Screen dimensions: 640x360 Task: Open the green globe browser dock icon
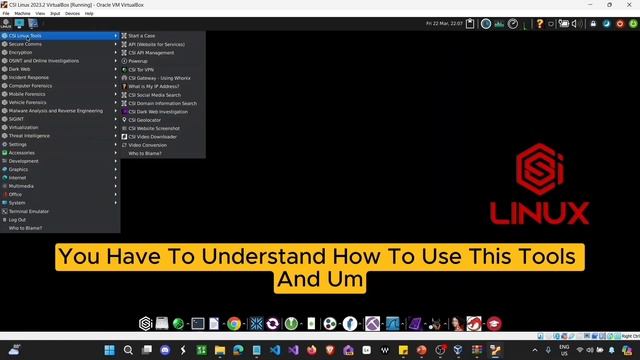pyautogui.click(x=178, y=324)
